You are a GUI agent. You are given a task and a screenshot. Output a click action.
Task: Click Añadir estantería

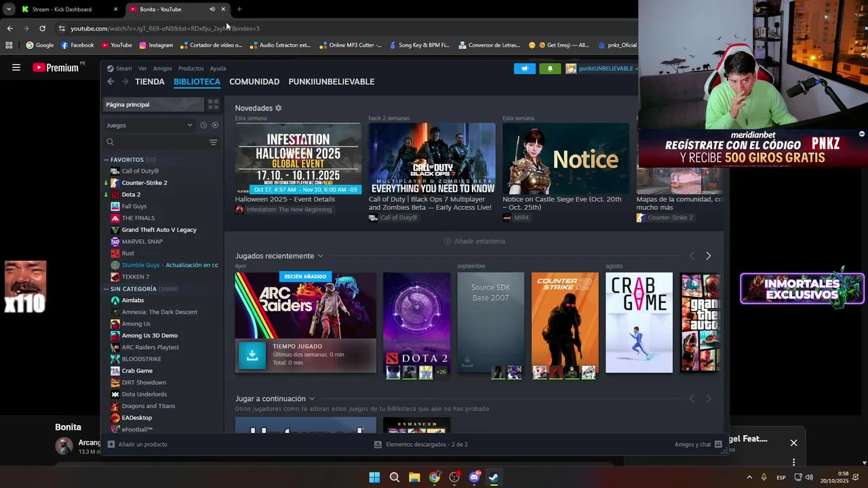474,241
